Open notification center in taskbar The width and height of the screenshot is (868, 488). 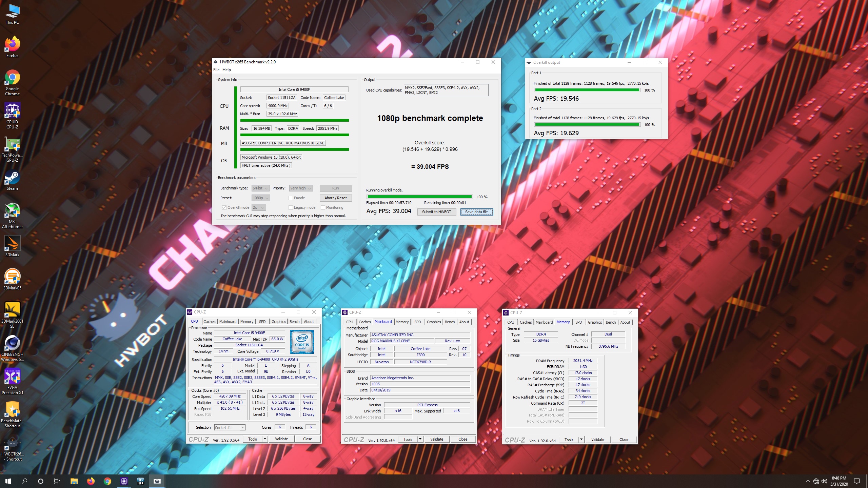[x=857, y=481]
